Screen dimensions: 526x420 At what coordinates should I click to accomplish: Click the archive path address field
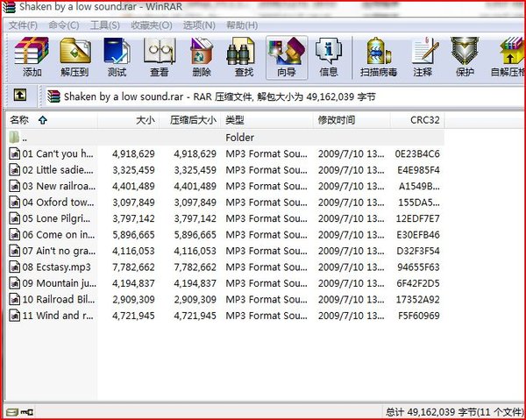pos(283,96)
